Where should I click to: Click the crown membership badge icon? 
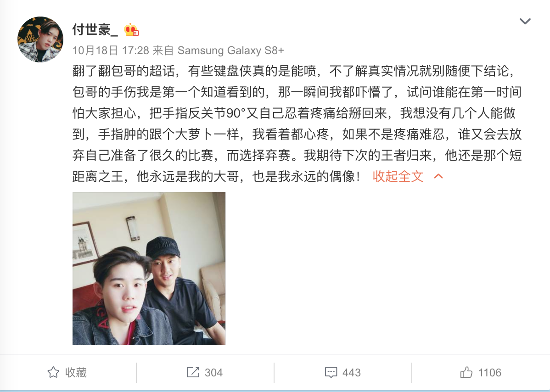coord(131,30)
